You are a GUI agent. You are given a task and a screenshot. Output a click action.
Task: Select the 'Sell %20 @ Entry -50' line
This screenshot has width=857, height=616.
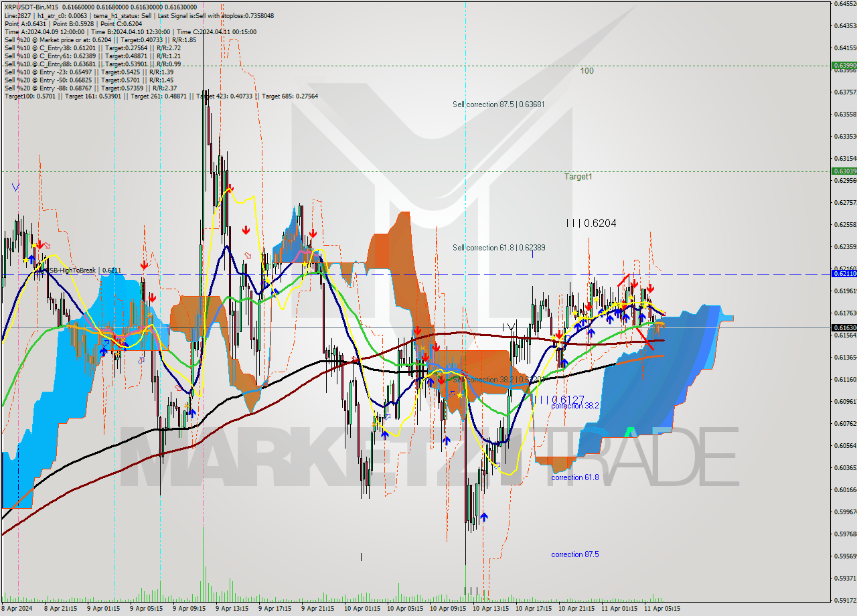pyautogui.click(x=88, y=80)
